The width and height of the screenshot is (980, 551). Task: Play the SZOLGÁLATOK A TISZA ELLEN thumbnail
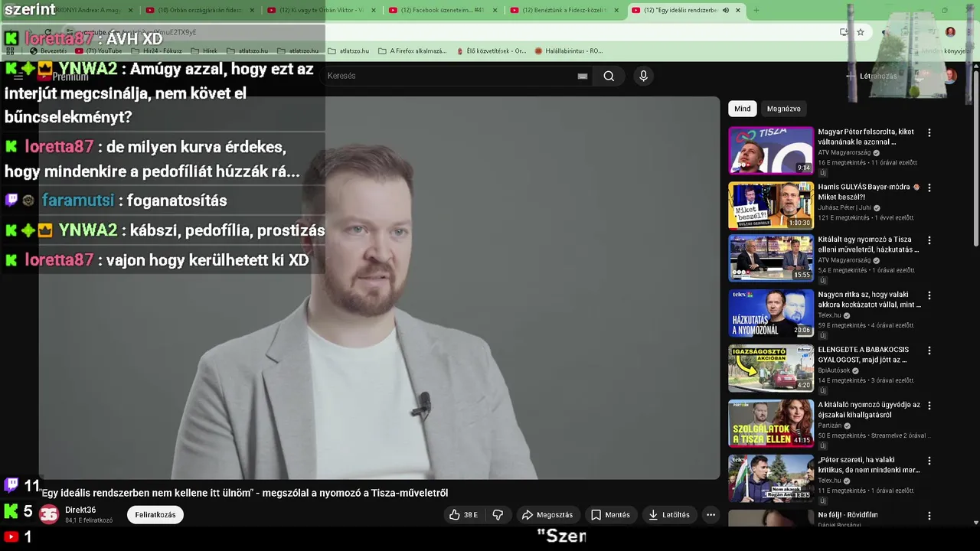click(x=771, y=423)
